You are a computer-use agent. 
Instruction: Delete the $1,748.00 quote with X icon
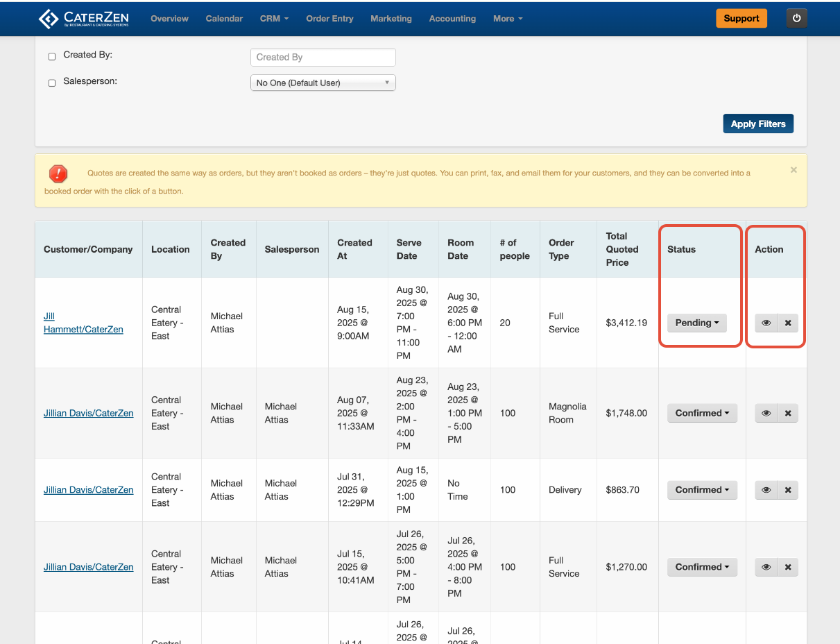tap(788, 413)
